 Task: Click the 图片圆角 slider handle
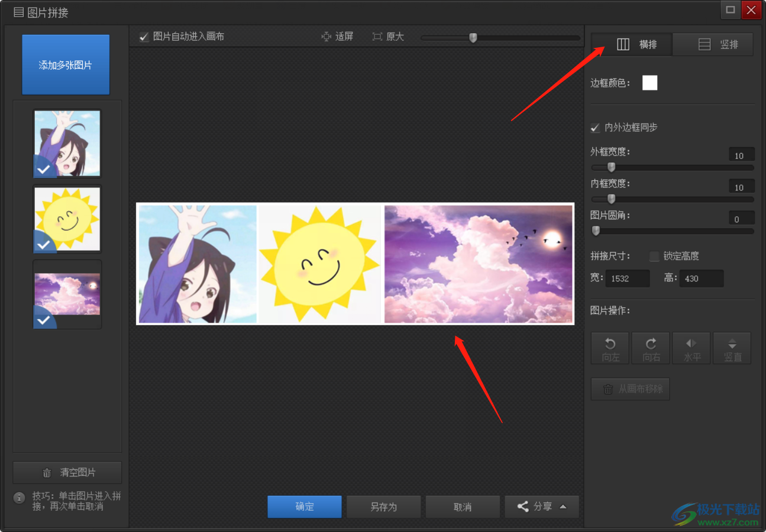click(x=596, y=231)
